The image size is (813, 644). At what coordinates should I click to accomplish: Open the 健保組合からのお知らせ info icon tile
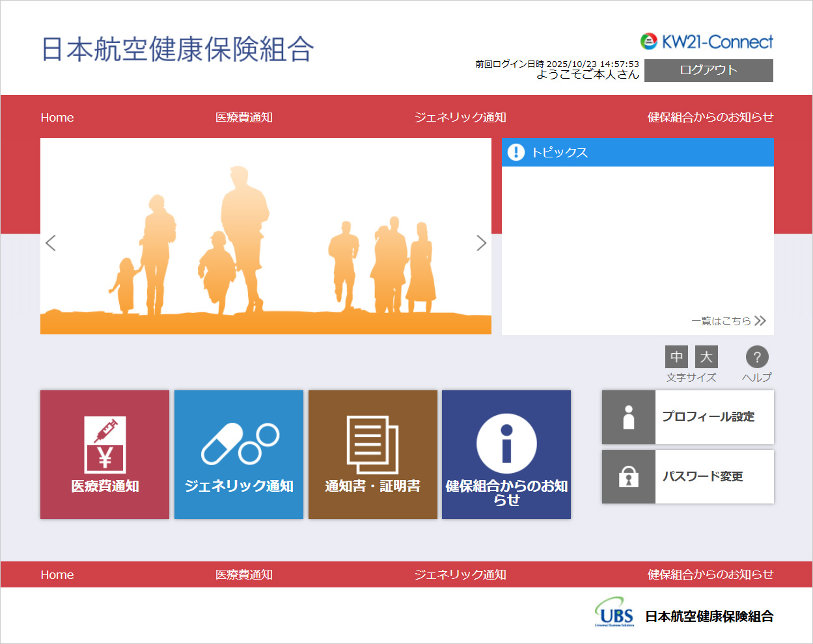506,454
